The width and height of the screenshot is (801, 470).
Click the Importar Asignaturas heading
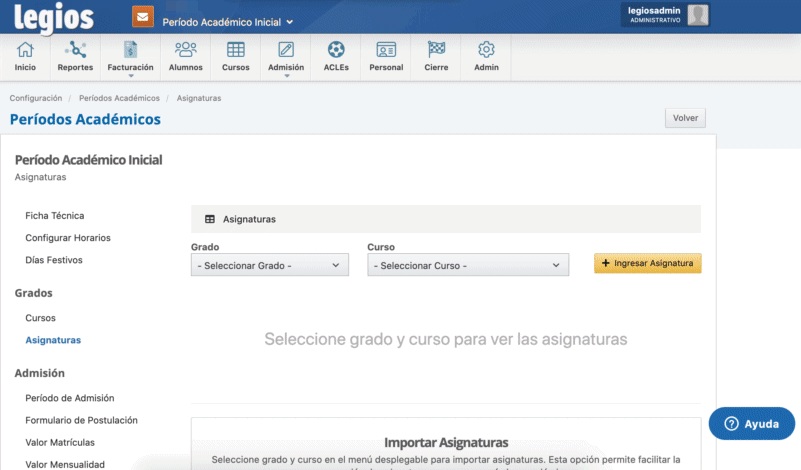pyautogui.click(x=446, y=442)
